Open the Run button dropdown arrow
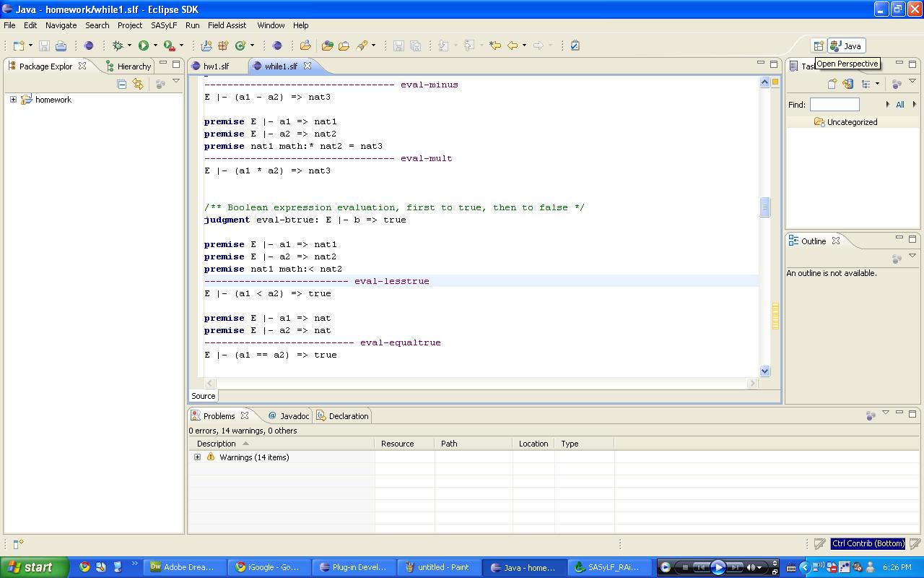Image resolution: width=924 pixels, height=578 pixels. 155,46
